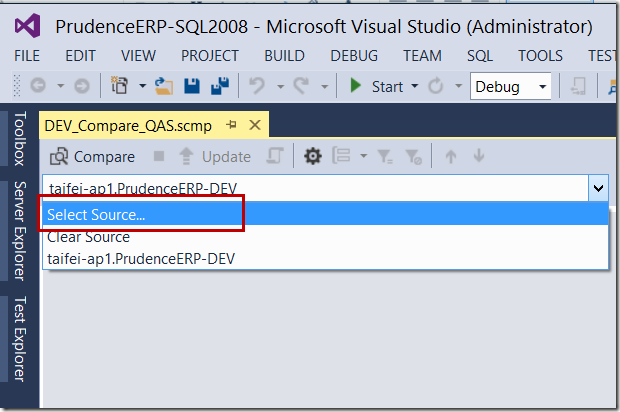The image size is (620, 412).
Task: Click the New Project toolbar icon
Action: pyautogui.click(x=119, y=85)
